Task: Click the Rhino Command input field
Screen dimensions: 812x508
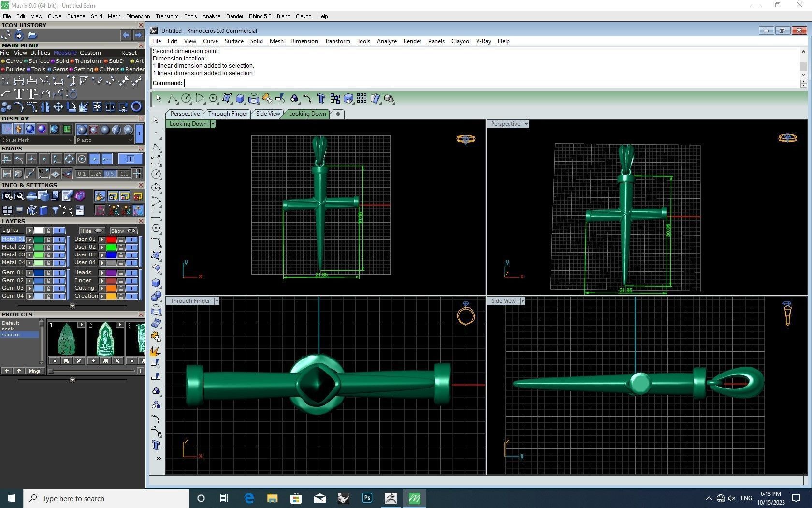Action: click(492, 83)
